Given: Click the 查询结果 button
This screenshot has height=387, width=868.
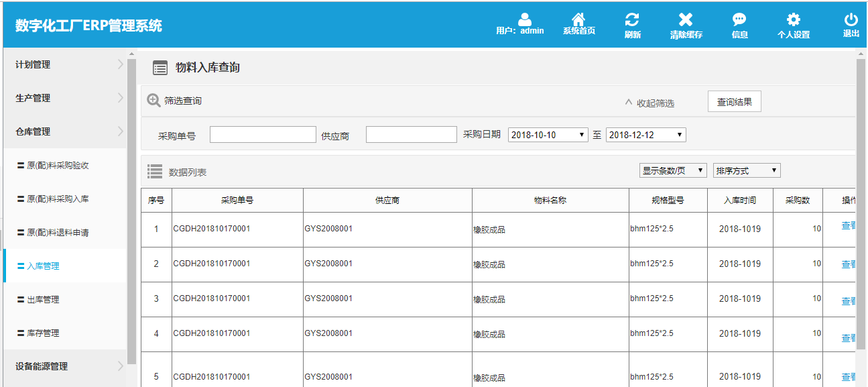Looking at the screenshot, I should tap(734, 101).
